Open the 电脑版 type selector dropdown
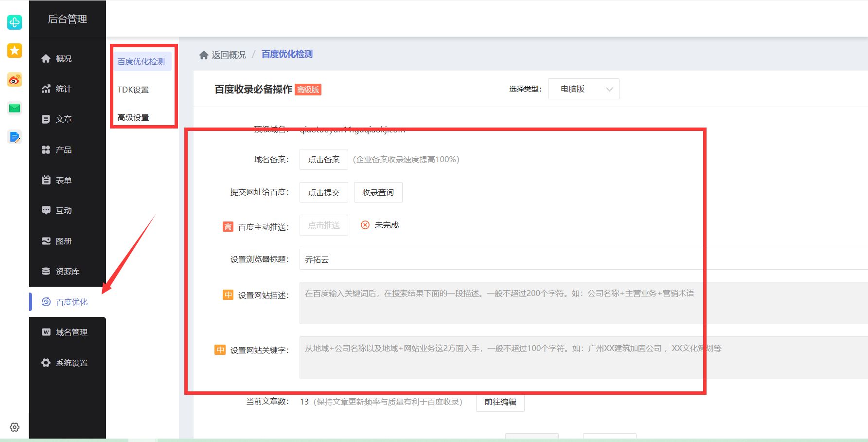Image resolution: width=868 pixels, height=442 pixels. [x=583, y=89]
